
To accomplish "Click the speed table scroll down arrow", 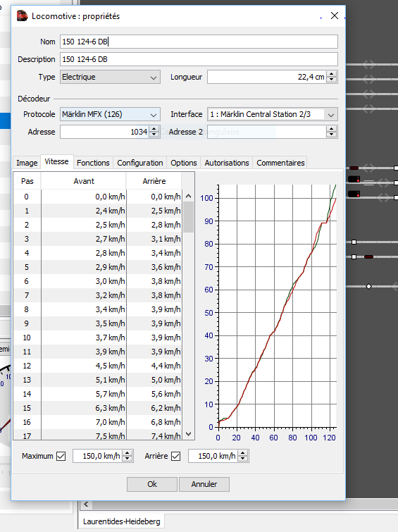I will coord(189,434).
